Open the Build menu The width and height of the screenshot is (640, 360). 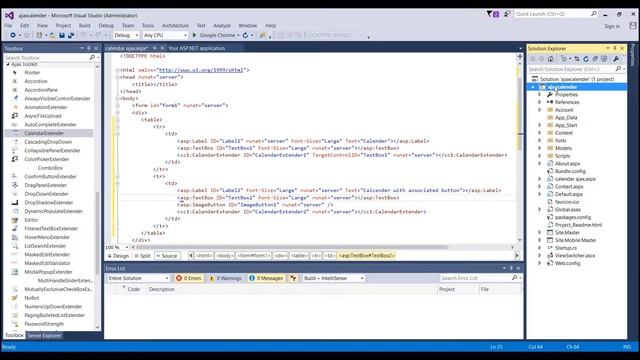tap(84, 26)
